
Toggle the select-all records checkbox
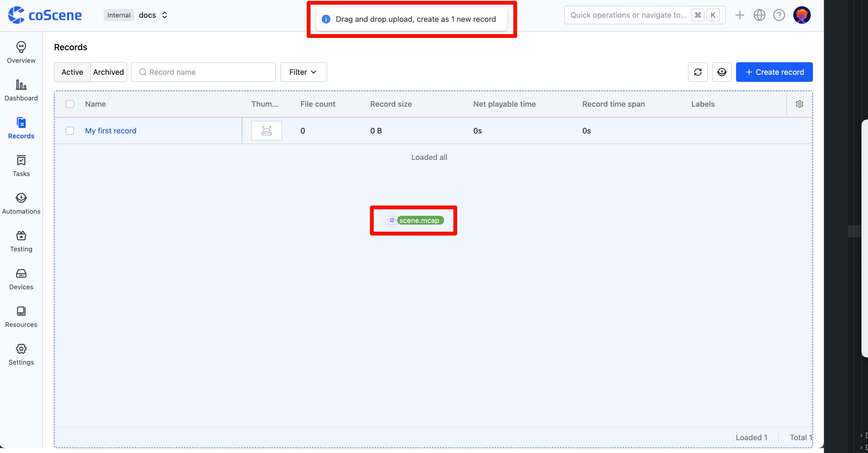tap(70, 104)
